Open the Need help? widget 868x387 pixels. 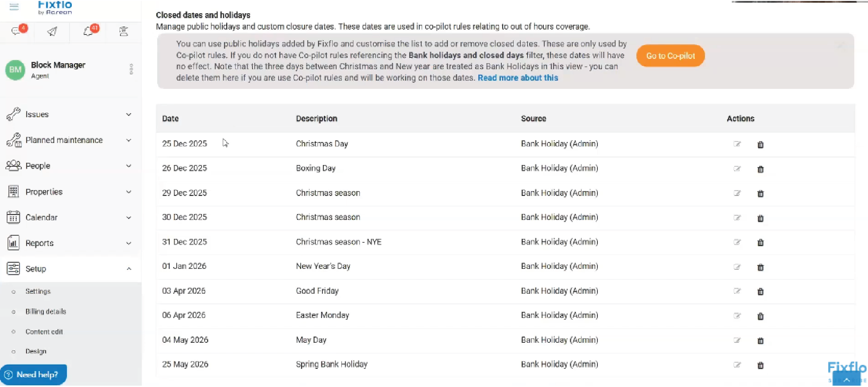34,375
